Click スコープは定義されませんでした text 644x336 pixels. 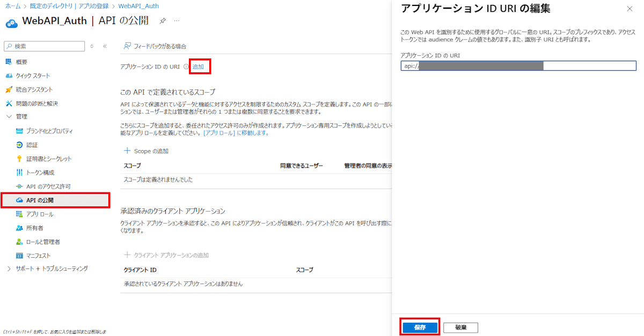(x=158, y=180)
